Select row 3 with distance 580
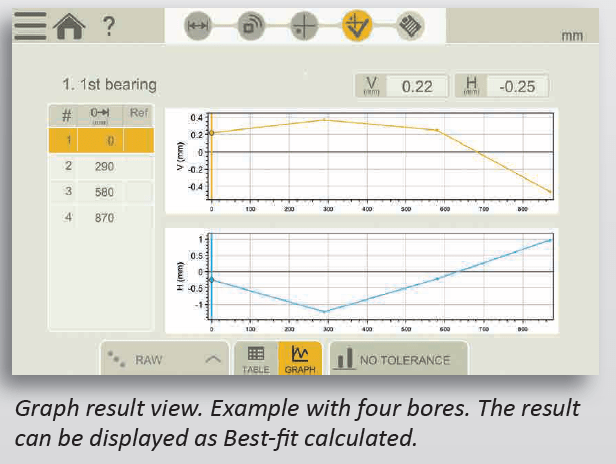This screenshot has height=464, width=616. (x=101, y=191)
